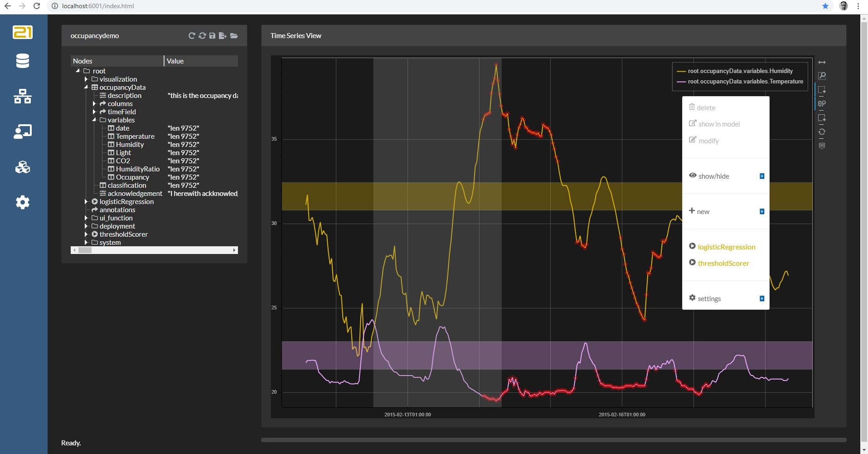The height and width of the screenshot is (454, 868).
Task: Go back with the browser back arrow
Action: click(x=8, y=6)
